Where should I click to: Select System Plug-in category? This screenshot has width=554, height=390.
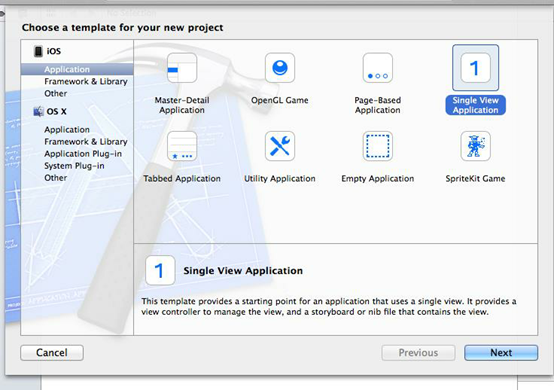pos(74,166)
